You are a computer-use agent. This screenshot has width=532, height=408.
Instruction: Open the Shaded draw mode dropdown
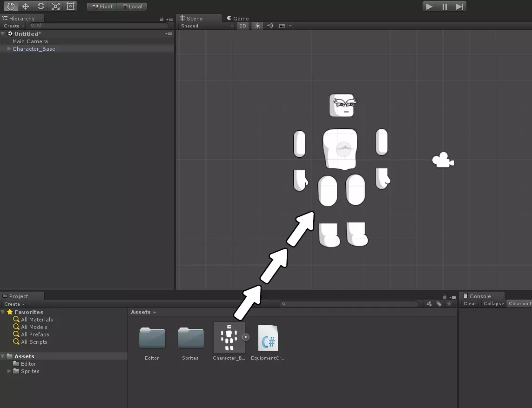[207, 26]
